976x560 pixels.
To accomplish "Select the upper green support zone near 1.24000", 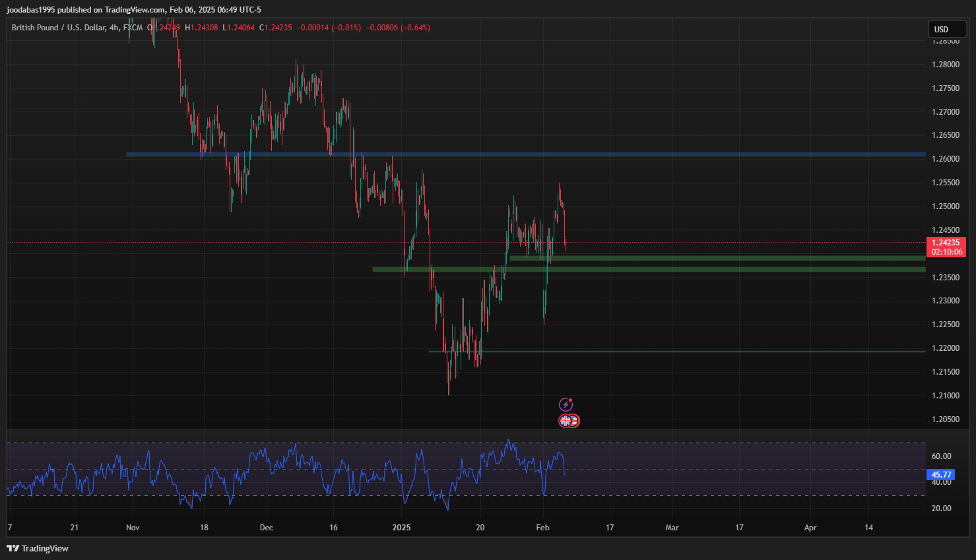I will (x=717, y=258).
